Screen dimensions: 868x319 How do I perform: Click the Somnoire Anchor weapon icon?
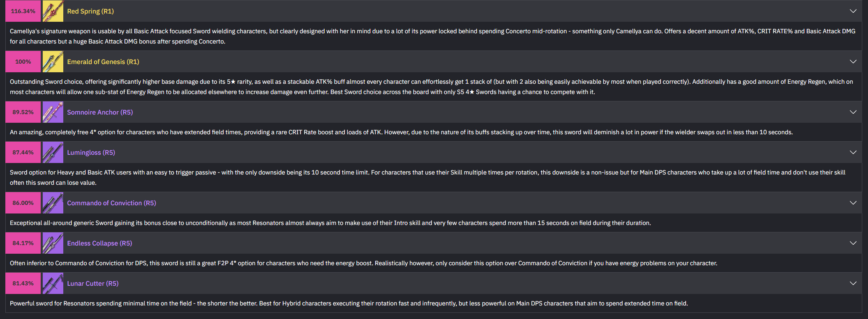53,112
